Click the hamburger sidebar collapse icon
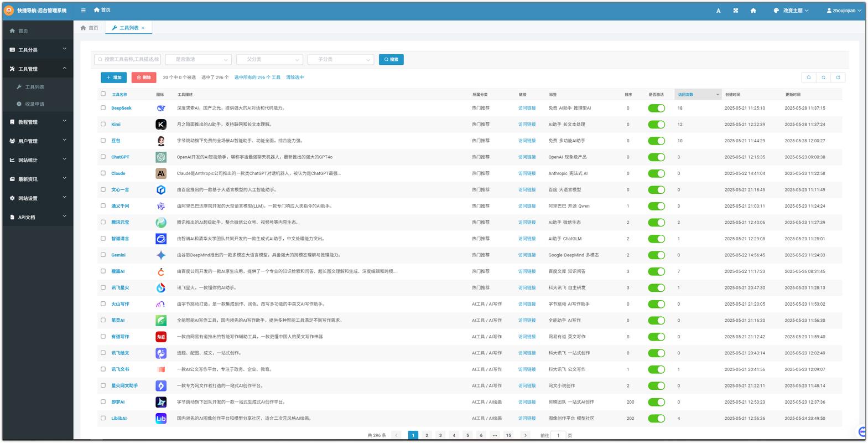 pos(83,10)
